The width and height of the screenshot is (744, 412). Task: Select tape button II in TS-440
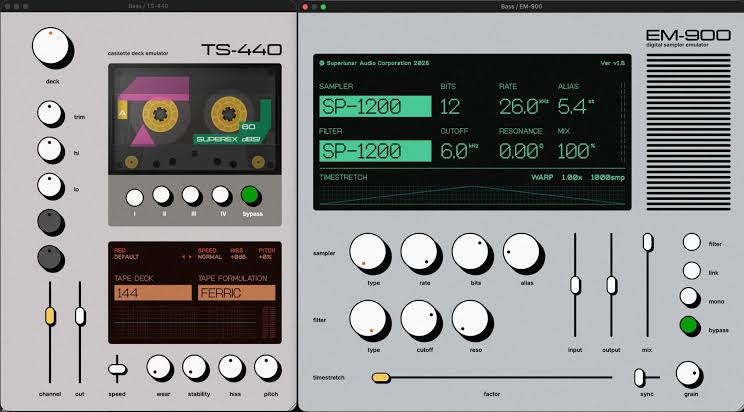tap(162, 195)
